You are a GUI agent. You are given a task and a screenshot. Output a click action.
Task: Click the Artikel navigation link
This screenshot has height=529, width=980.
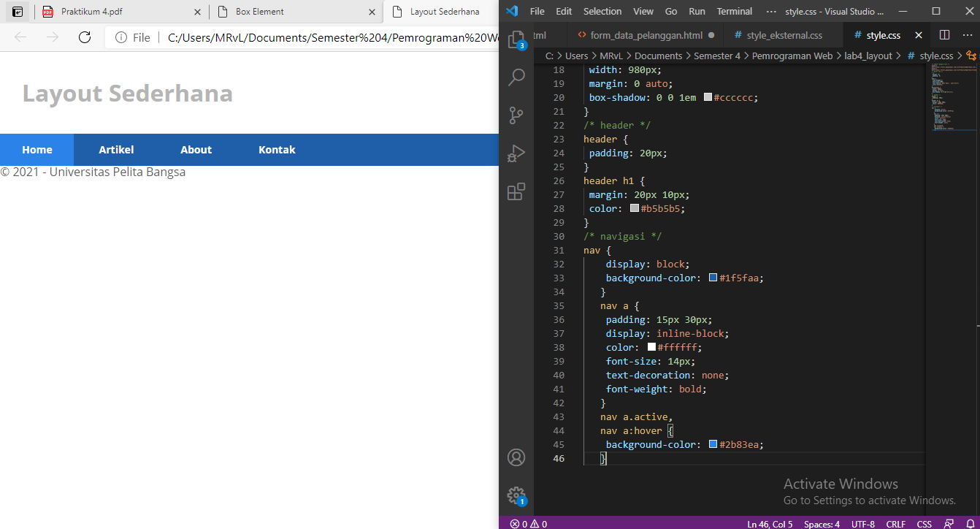tap(116, 149)
